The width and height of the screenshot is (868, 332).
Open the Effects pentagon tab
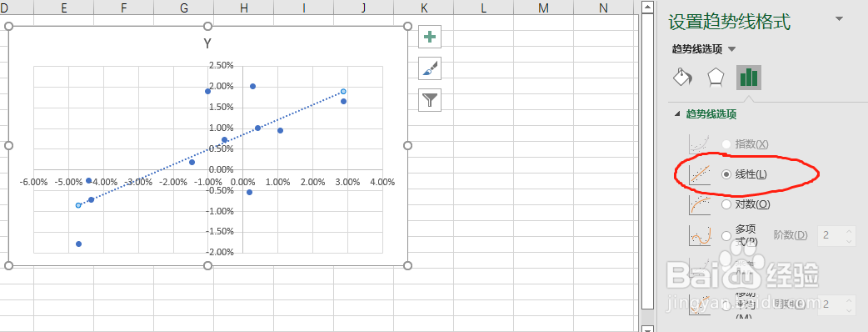716,77
